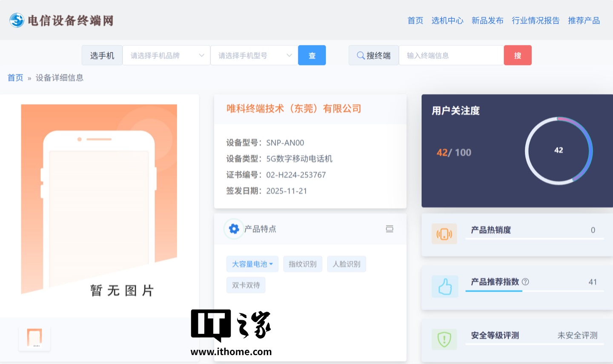This screenshot has width=613, height=364.
Task: Toggle the 双卡双待 feature tag
Action: tap(246, 285)
